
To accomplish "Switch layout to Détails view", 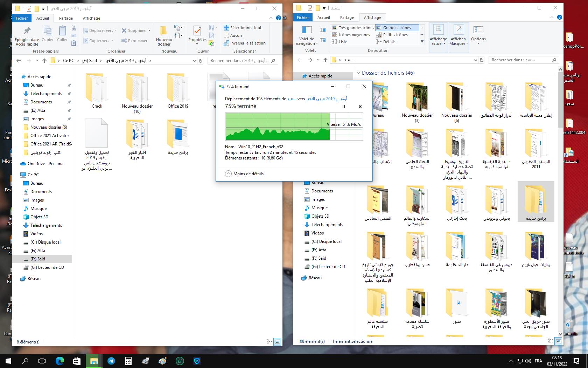I will [x=389, y=42].
